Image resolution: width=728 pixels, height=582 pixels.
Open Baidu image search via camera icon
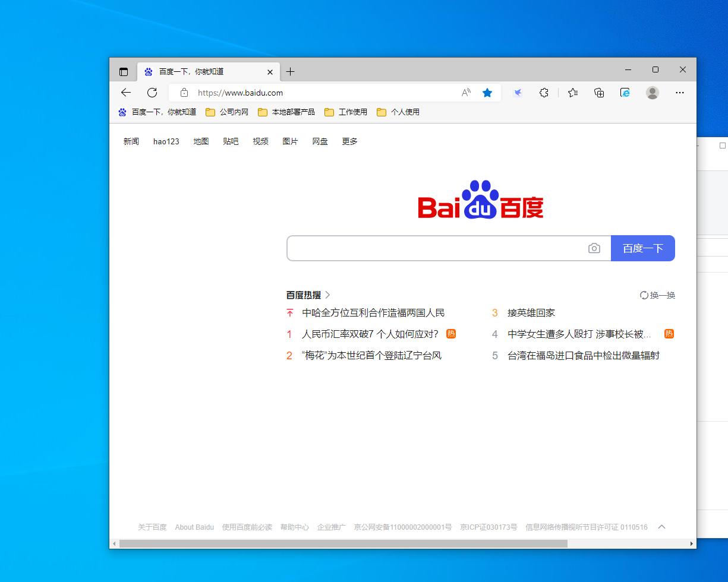594,248
